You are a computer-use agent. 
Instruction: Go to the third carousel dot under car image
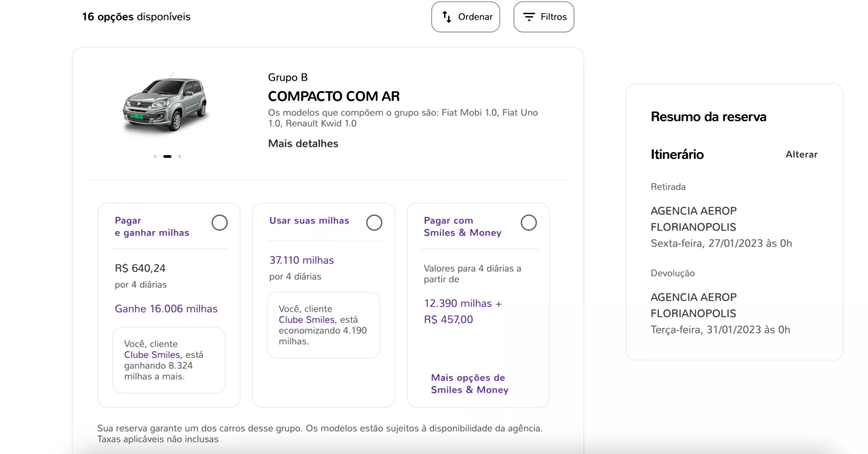pos(180,156)
